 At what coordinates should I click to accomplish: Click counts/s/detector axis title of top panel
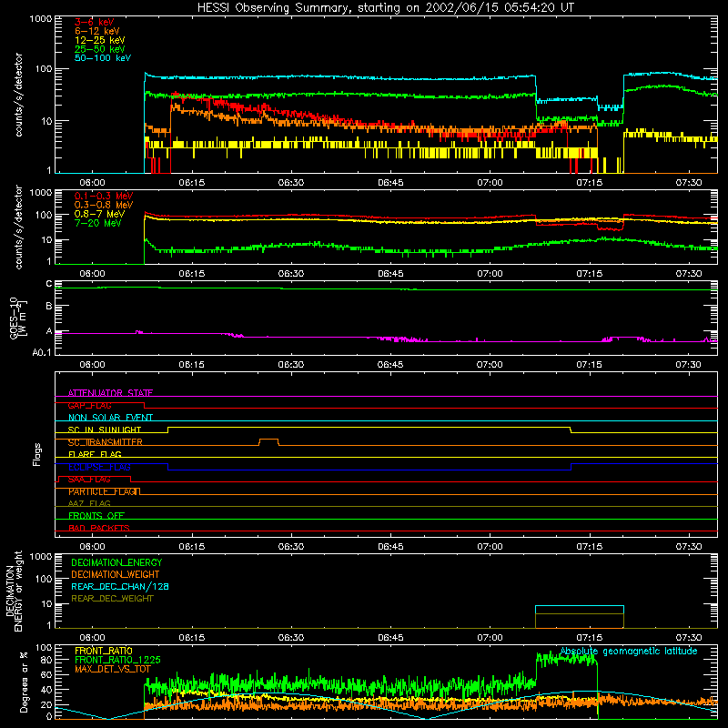[x=18, y=95]
